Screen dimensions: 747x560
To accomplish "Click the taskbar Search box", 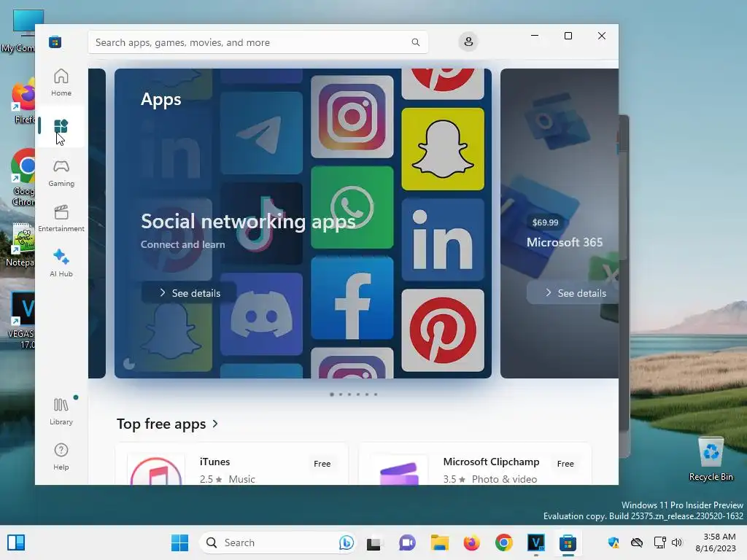I will pyautogui.click(x=278, y=542).
